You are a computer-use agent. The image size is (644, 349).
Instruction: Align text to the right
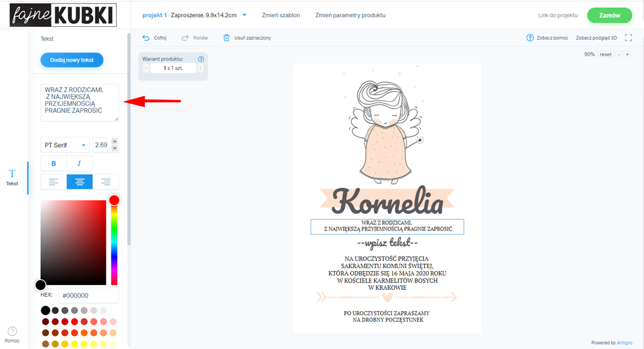[x=105, y=182]
